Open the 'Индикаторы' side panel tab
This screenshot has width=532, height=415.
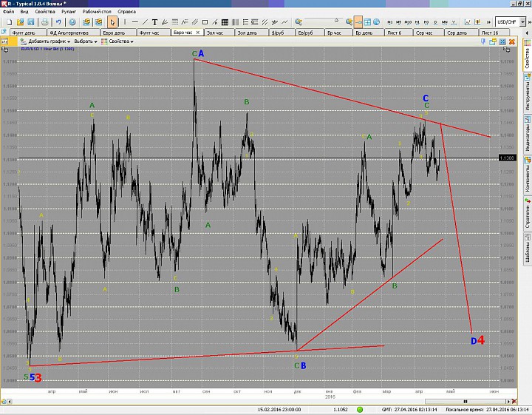(x=527, y=138)
